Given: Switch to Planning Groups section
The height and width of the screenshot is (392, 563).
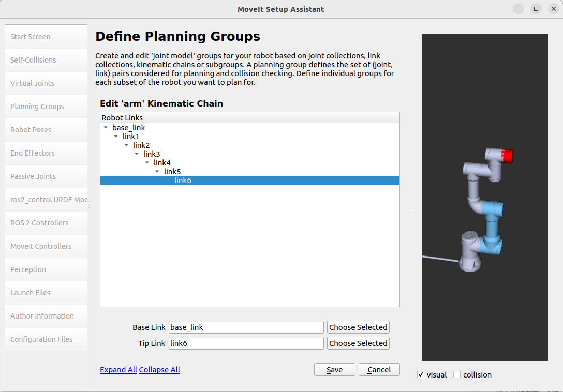Looking at the screenshot, I should [x=46, y=107].
